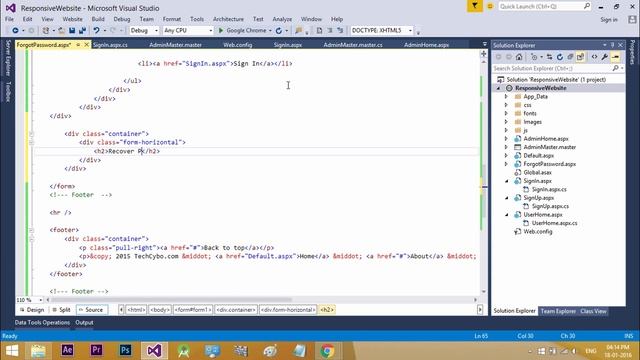Collapse the UserHome.aspx node
This screenshot has width=640, height=360.
(x=507, y=215)
